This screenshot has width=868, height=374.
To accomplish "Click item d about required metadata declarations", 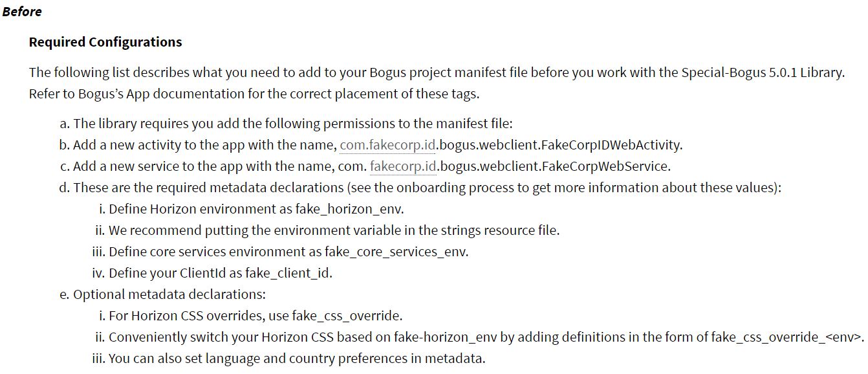I will 420,188.
